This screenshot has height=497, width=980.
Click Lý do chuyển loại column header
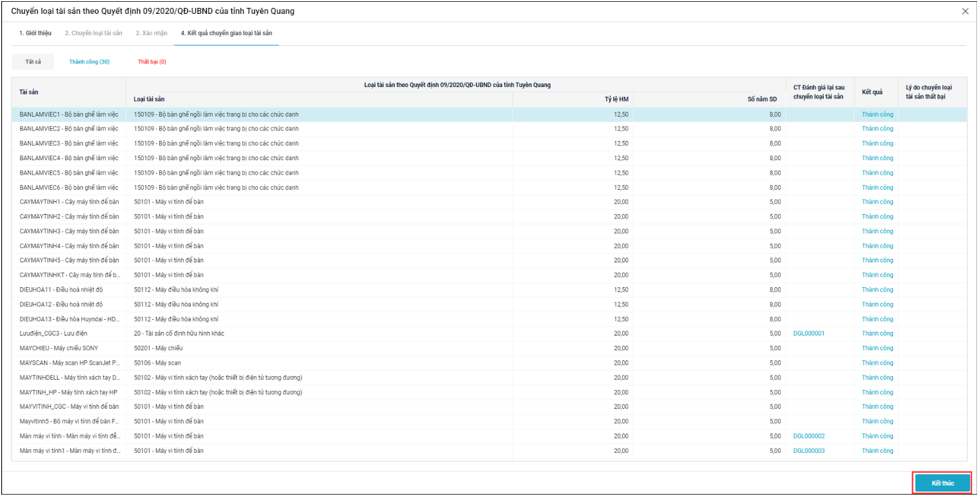click(932, 92)
